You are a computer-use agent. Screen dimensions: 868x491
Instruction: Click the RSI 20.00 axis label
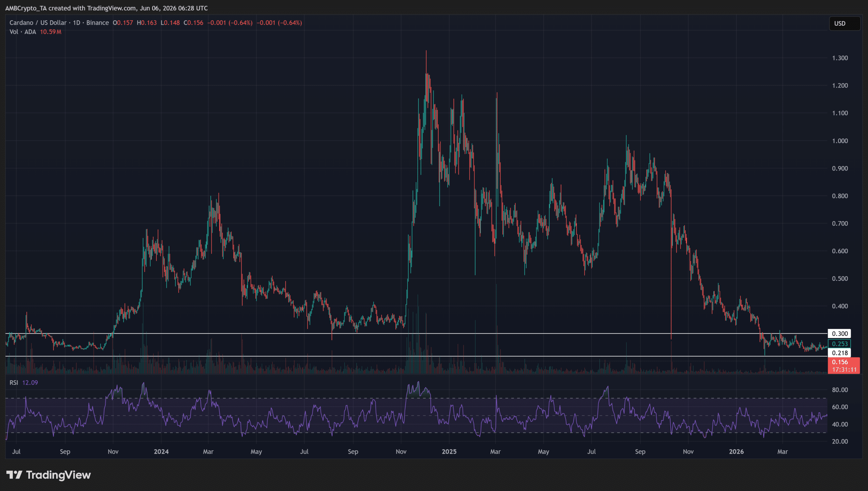tap(840, 441)
